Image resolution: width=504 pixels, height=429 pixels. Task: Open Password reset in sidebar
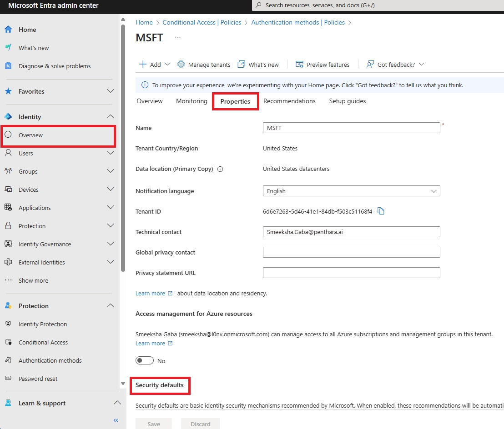coord(38,379)
